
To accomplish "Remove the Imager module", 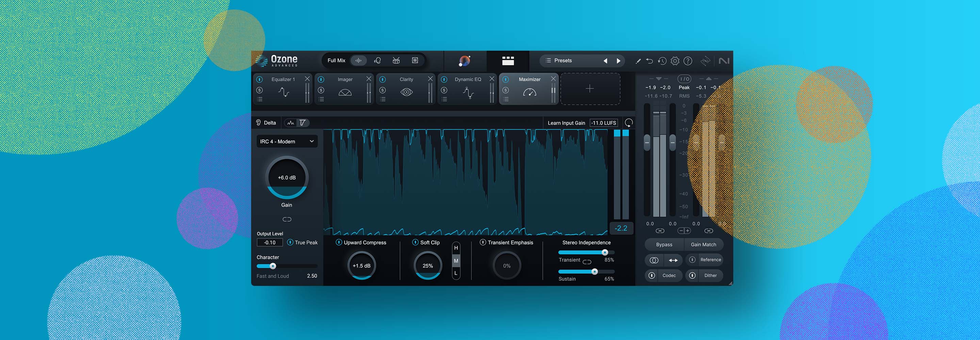I will pyautogui.click(x=369, y=79).
